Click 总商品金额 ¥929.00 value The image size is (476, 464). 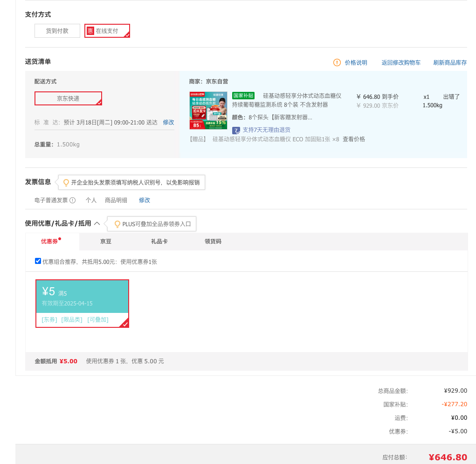point(455,391)
